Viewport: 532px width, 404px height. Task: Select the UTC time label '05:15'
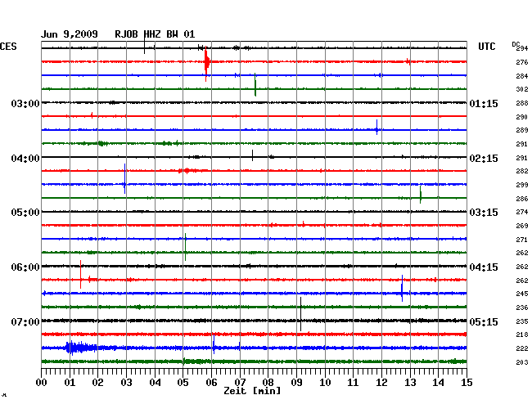[484, 321]
